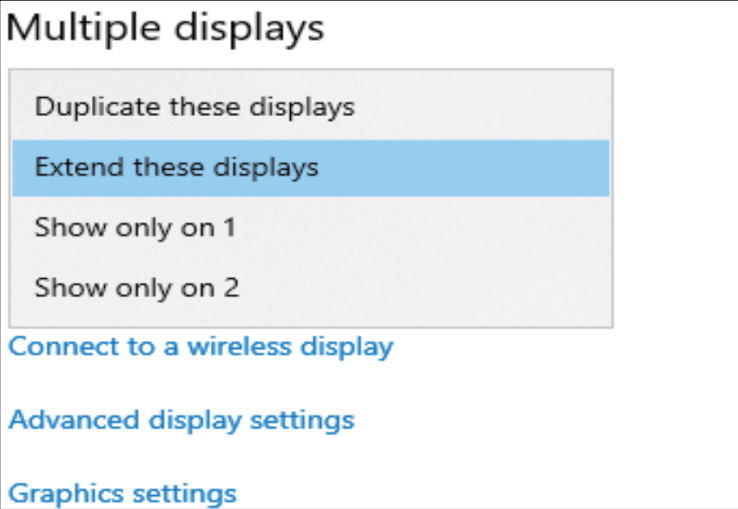Select Show only on 1

[135, 228]
